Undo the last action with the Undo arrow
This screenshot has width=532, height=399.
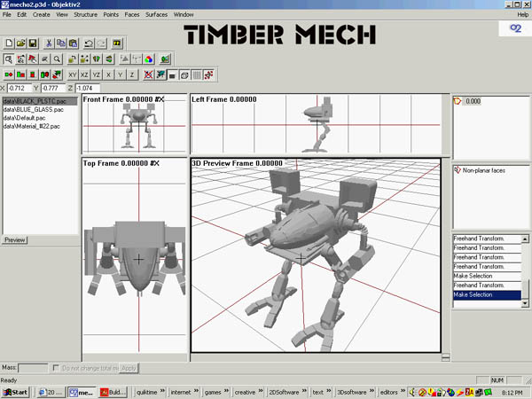click(x=89, y=43)
